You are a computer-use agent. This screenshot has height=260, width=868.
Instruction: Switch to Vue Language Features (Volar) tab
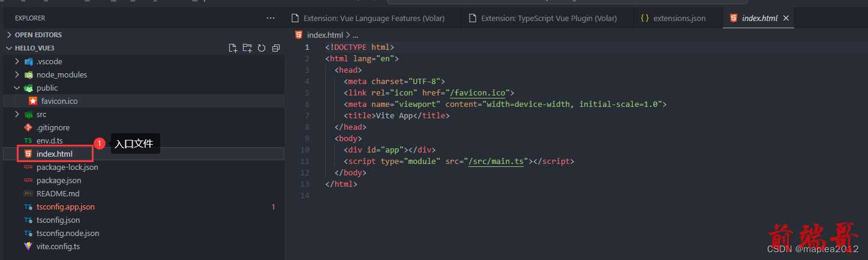click(373, 18)
